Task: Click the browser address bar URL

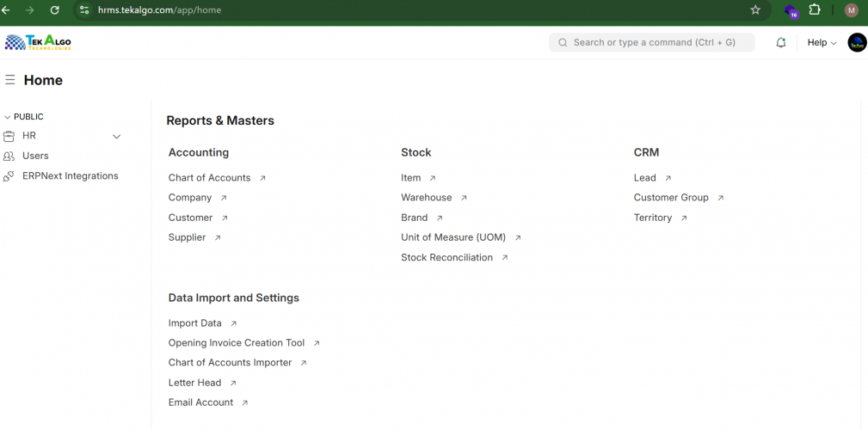Action: (159, 10)
